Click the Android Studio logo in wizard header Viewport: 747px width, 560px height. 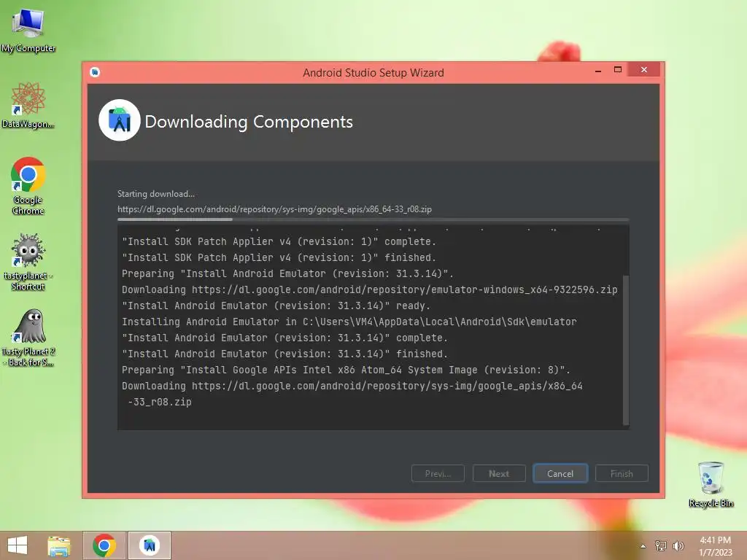(x=119, y=120)
